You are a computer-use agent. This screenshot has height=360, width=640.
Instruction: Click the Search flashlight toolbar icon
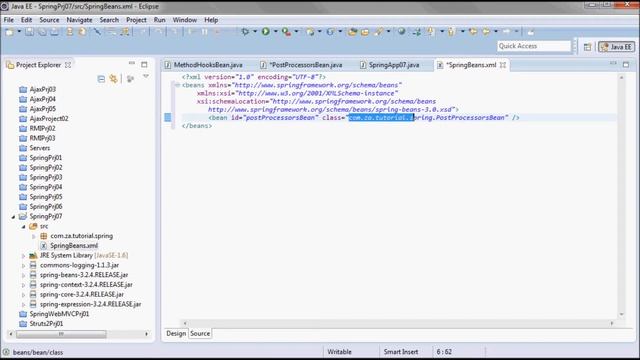(379, 31)
